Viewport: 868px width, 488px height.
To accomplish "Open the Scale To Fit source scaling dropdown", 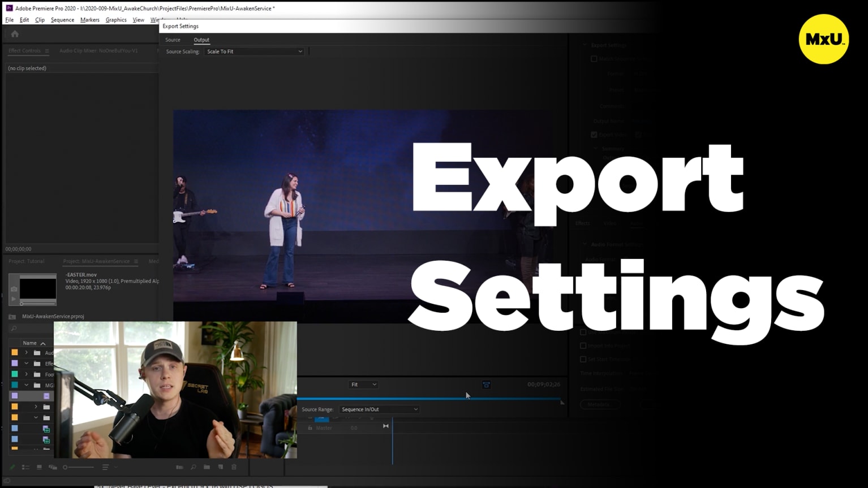I will point(254,51).
